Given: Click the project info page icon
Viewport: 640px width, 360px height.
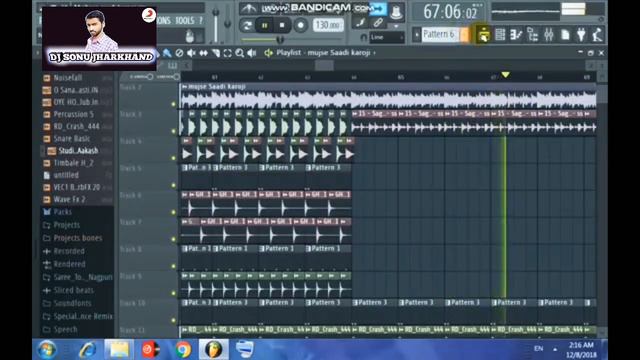Looking at the screenshot, I should pyautogui.click(x=565, y=35).
